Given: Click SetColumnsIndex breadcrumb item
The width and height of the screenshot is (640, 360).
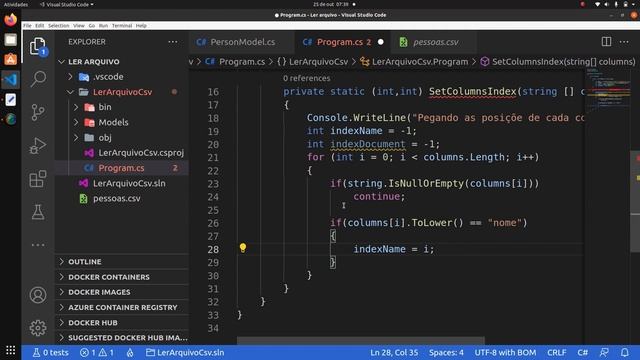Looking at the screenshot, I should [x=558, y=62].
